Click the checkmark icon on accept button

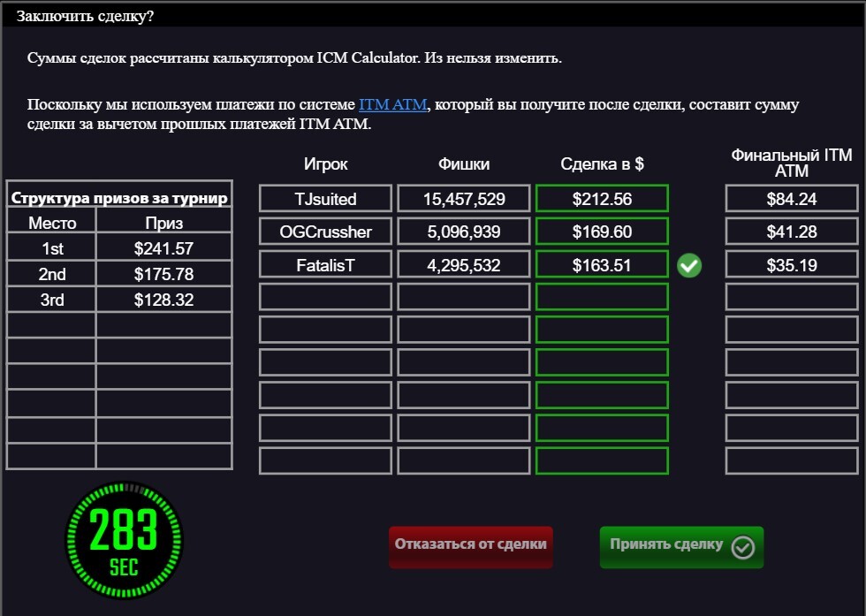point(743,547)
